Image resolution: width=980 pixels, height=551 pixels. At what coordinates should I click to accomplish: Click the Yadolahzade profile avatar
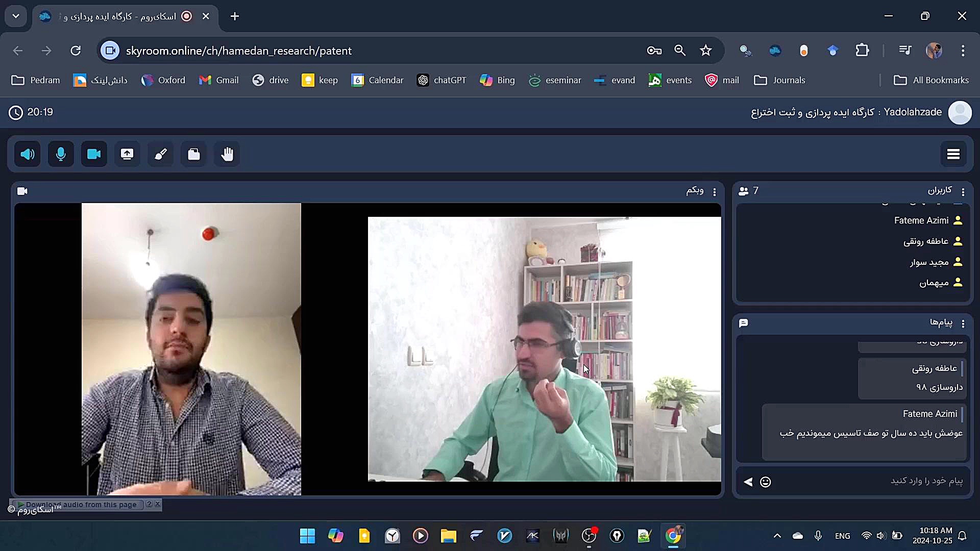tap(960, 113)
